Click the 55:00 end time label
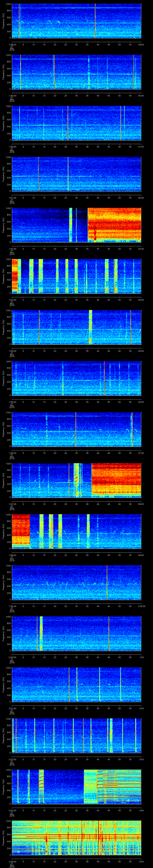Image resolution: width=153 pixels, height=868 pixels. coord(141,351)
